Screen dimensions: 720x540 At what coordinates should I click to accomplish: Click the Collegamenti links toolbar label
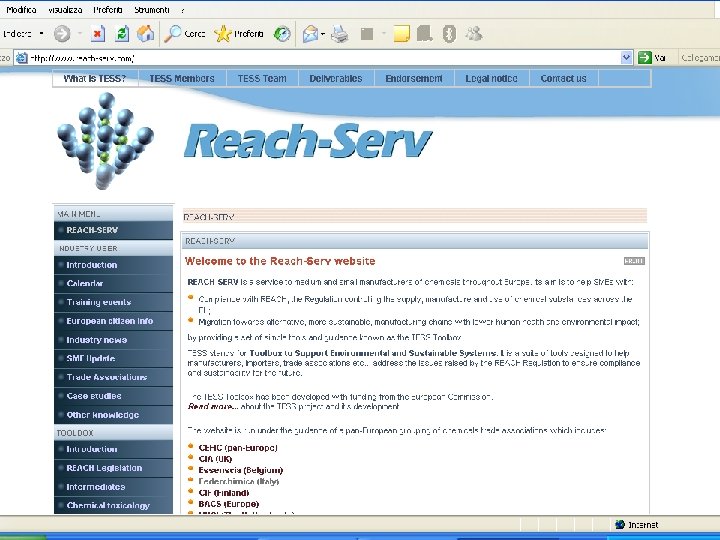pyautogui.click(x=700, y=58)
